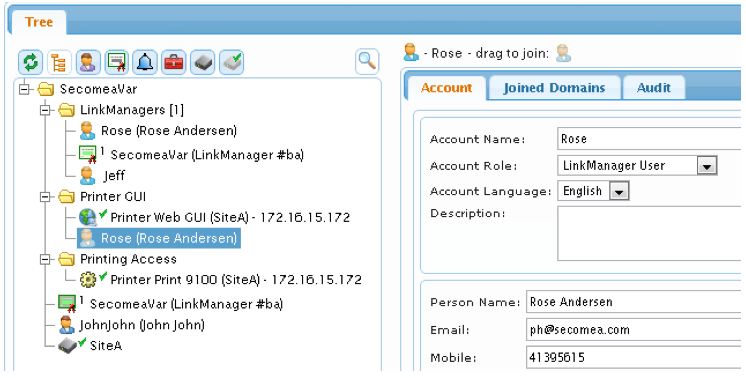Click the 'Account Role:' label text

click(x=473, y=166)
